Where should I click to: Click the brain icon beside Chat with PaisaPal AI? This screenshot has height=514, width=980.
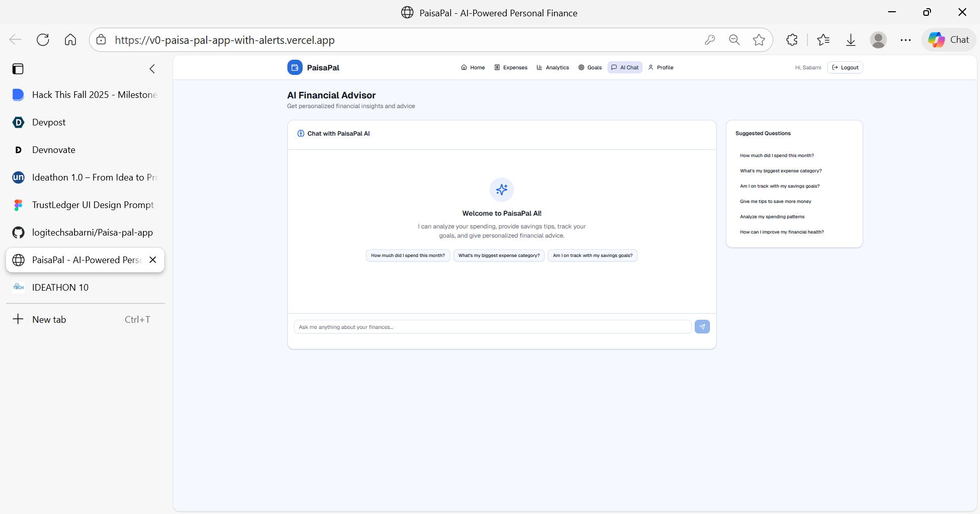click(301, 134)
